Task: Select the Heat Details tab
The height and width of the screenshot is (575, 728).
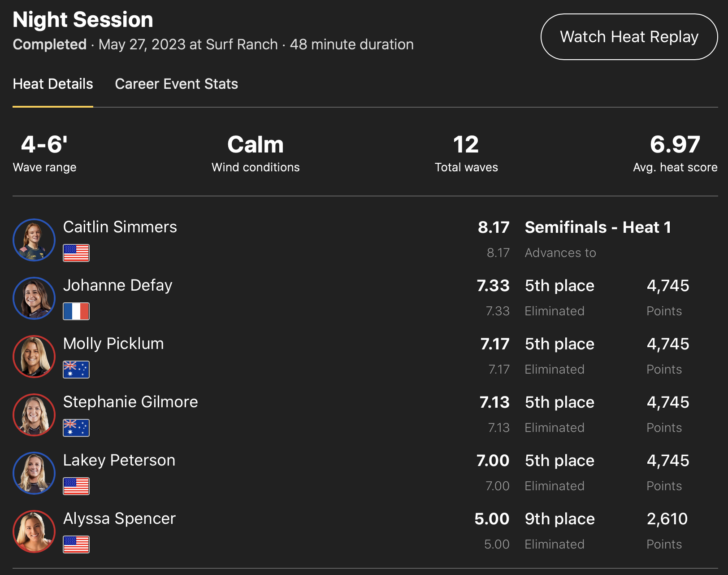Action: [x=53, y=84]
